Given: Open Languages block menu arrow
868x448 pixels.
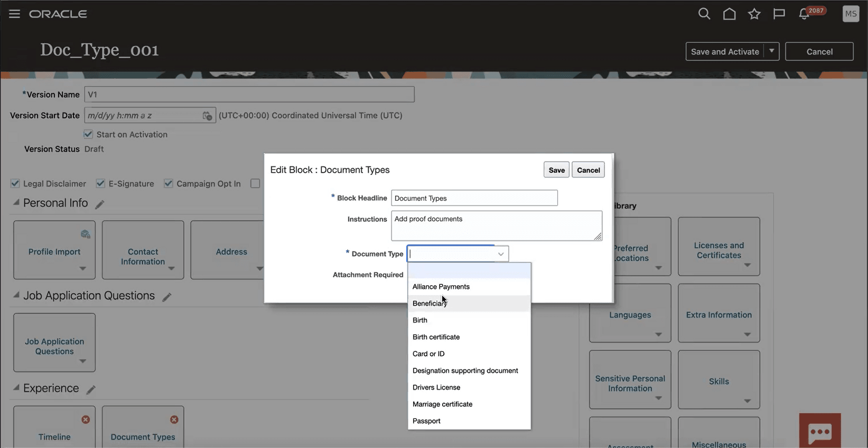Looking at the screenshot, I should pyautogui.click(x=658, y=334).
